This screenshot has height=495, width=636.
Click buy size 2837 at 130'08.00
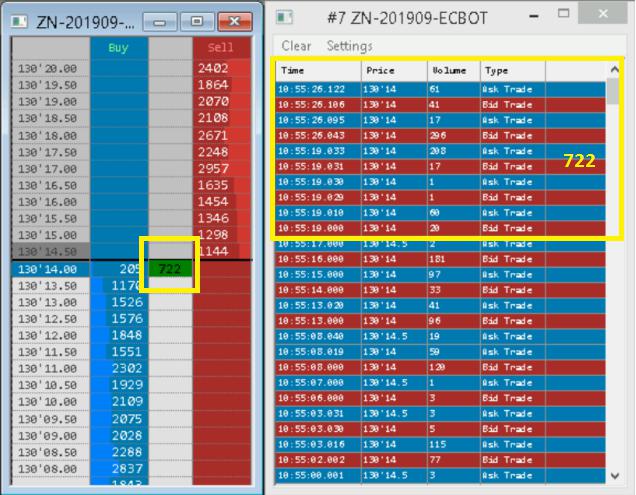tap(119, 469)
